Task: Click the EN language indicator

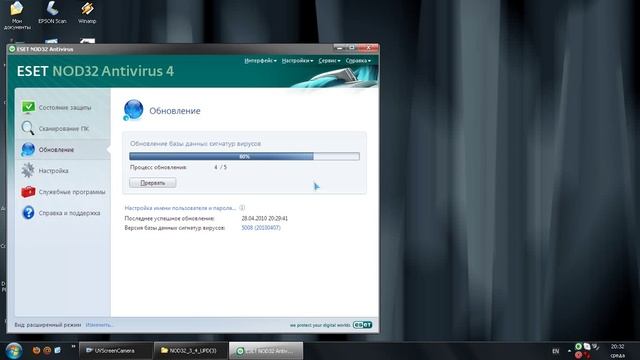Action: (556, 351)
